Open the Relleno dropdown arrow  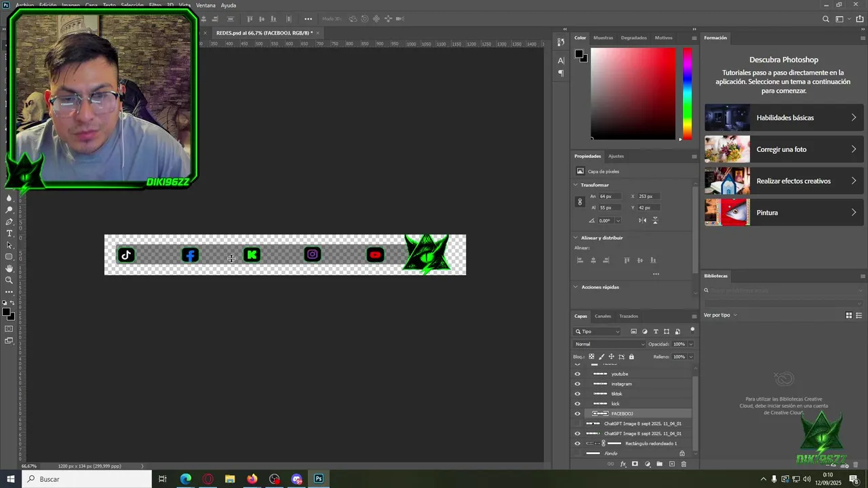click(691, 357)
